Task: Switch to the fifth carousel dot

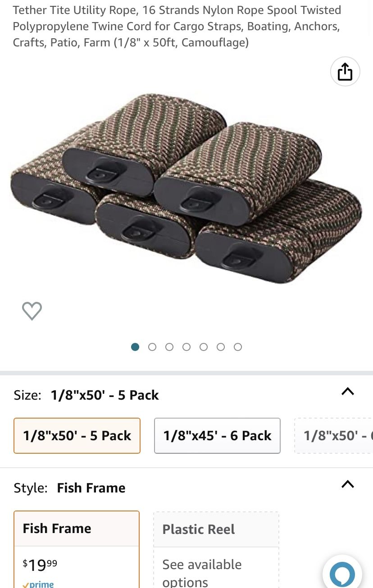Action: pyautogui.click(x=204, y=347)
